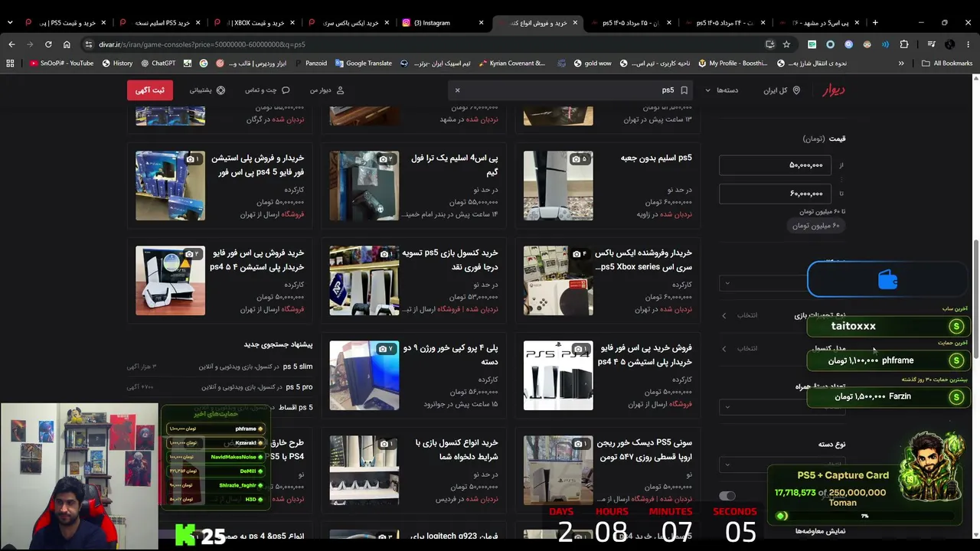Switch to the خرید ایکس باکس سری tab
Screen dimensions: 980x551
coord(350,22)
